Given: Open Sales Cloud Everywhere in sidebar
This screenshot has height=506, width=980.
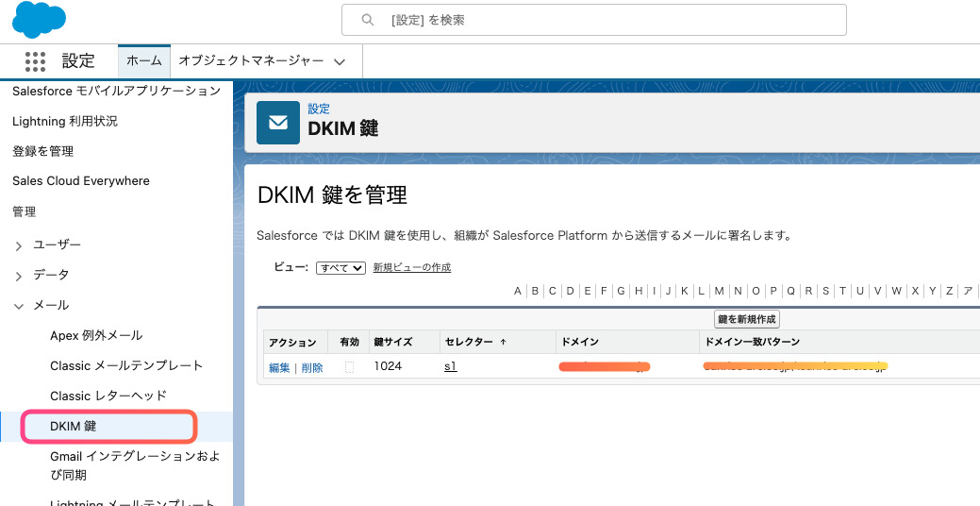Looking at the screenshot, I should tap(80, 180).
